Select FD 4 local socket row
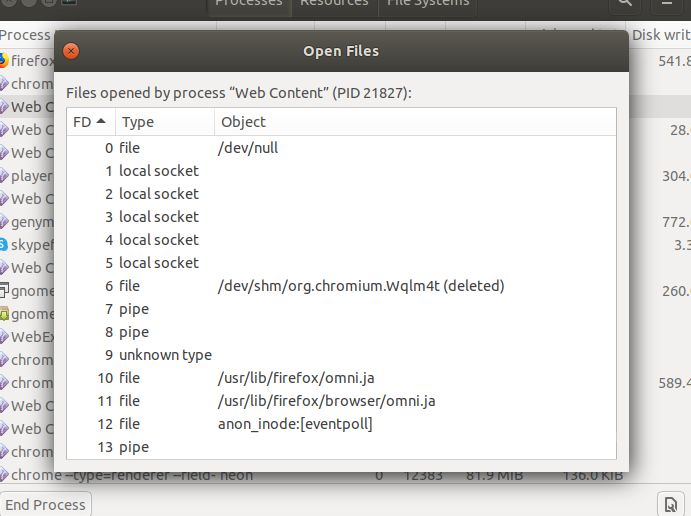This screenshot has width=691, height=516. click(x=341, y=240)
